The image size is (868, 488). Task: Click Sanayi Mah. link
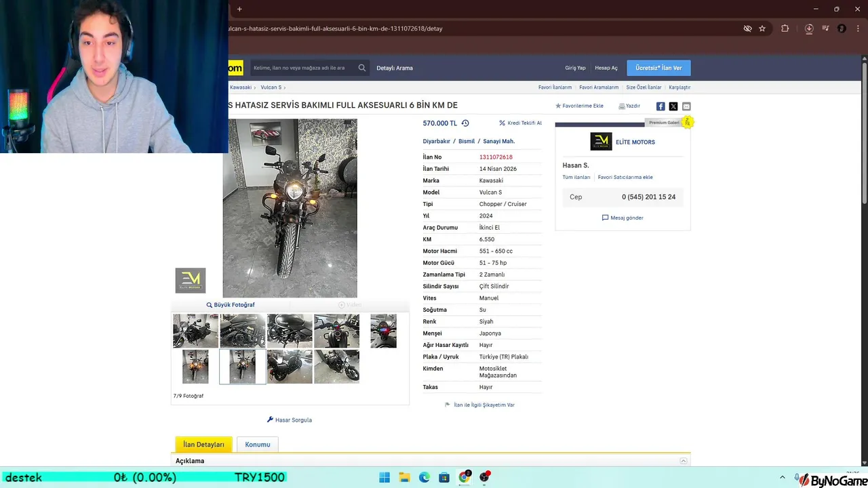pos(499,142)
